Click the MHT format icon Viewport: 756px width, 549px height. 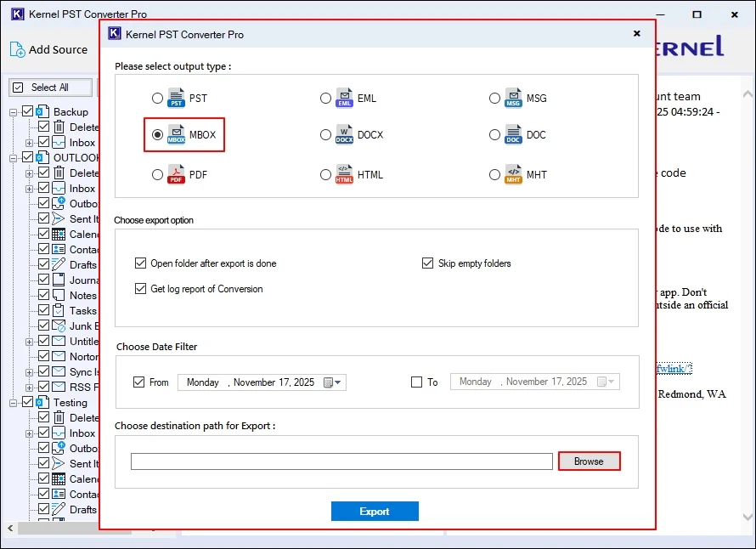coord(514,175)
